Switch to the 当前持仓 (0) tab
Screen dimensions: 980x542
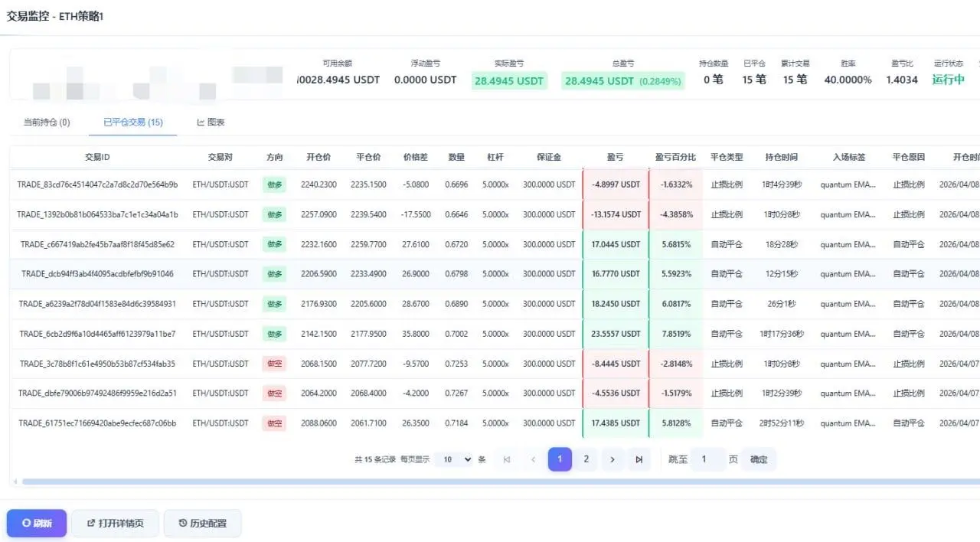pos(47,122)
